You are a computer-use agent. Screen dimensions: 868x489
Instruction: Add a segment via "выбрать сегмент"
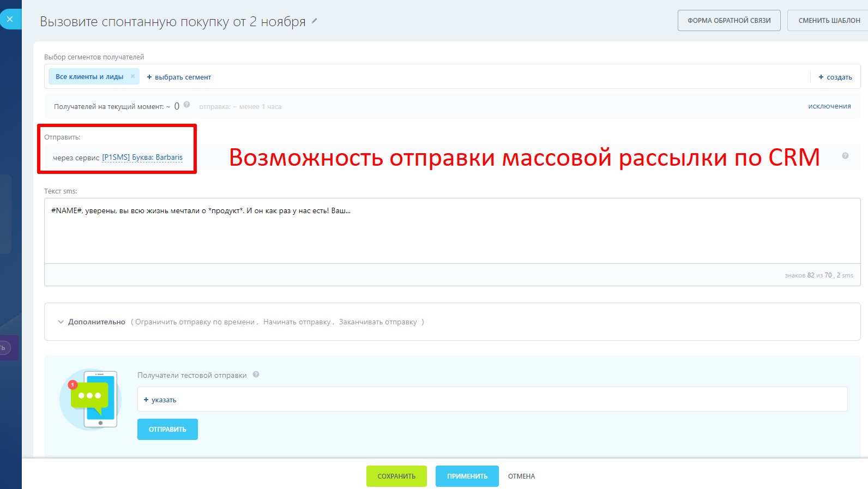(x=179, y=77)
